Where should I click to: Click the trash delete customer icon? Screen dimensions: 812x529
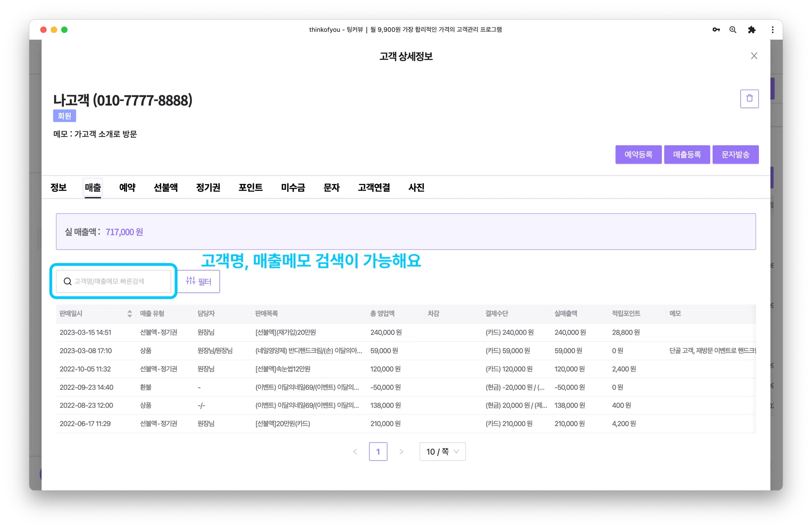coord(749,99)
